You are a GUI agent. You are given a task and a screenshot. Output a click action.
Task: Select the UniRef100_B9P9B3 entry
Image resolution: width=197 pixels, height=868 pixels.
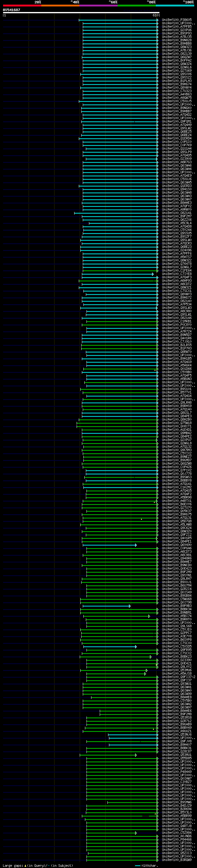click(x=176, y=606)
